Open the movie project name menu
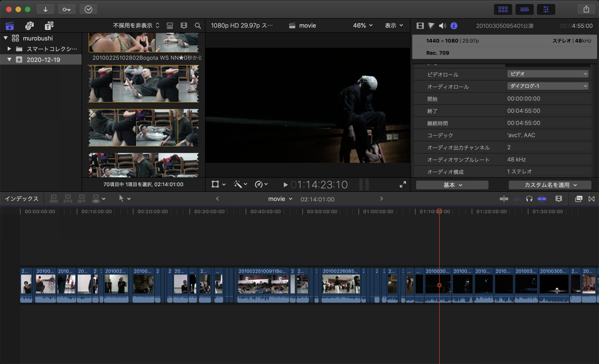Screen dimensions: 599x364 pos(280,199)
